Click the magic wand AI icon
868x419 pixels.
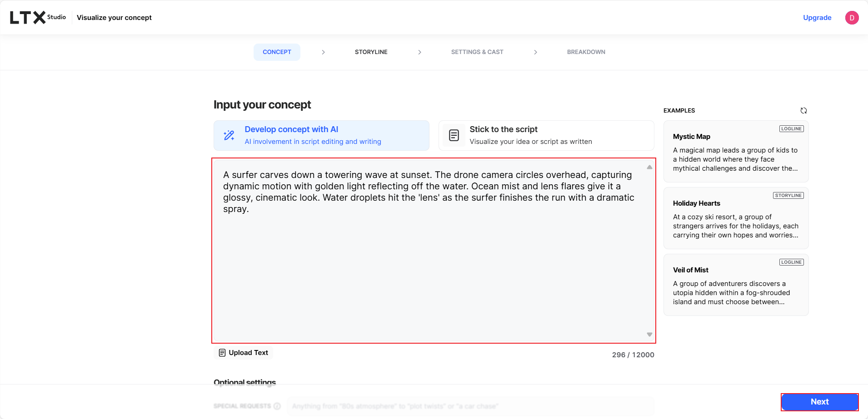click(229, 135)
